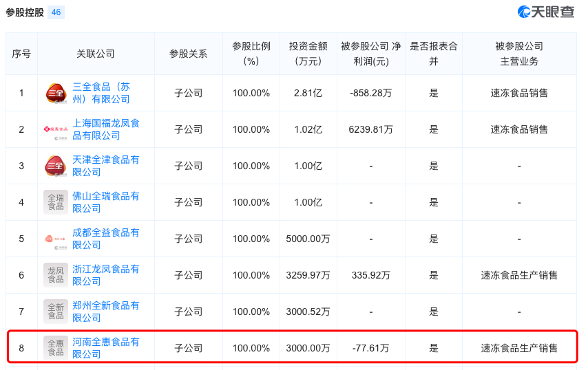Open 成都全益食品有限公司 company link
This screenshot has height=370, width=588.
click(x=106, y=239)
